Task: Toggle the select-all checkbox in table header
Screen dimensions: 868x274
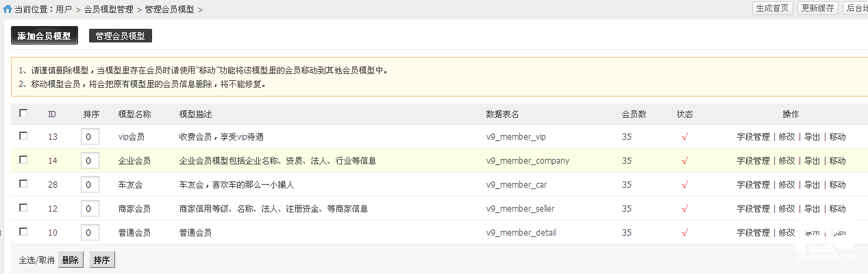Action: (24, 113)
